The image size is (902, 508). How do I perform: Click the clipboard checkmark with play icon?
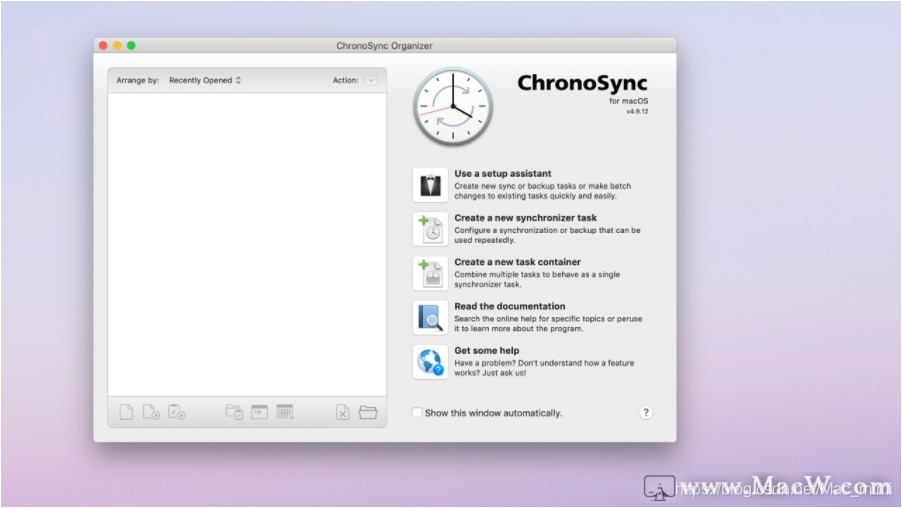177,412
